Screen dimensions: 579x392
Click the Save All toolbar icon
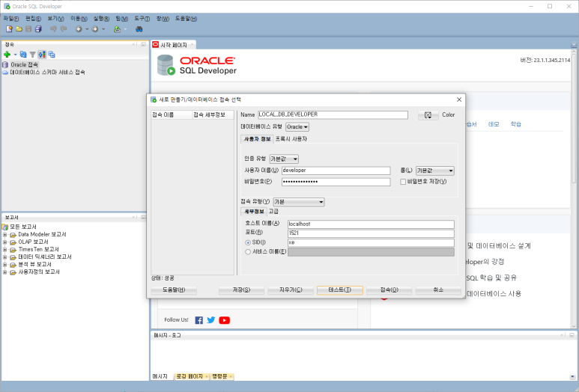click(38, 28)
